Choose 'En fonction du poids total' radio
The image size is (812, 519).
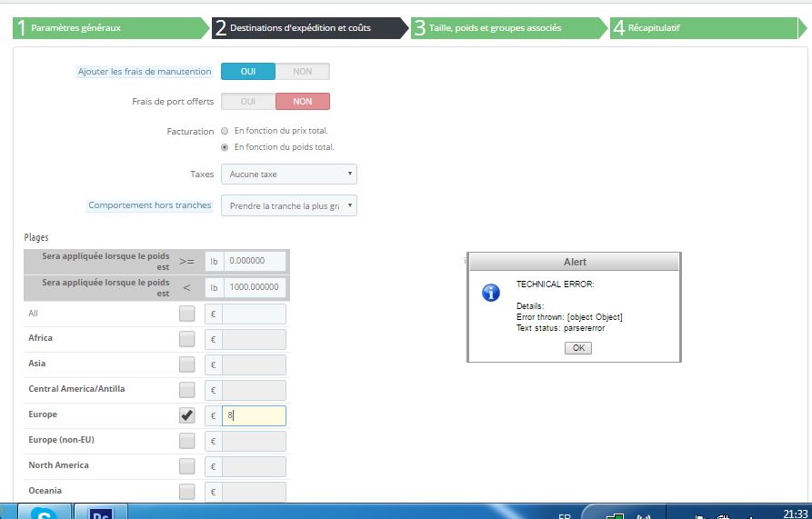pyautogui.click(x=225, y=147)
